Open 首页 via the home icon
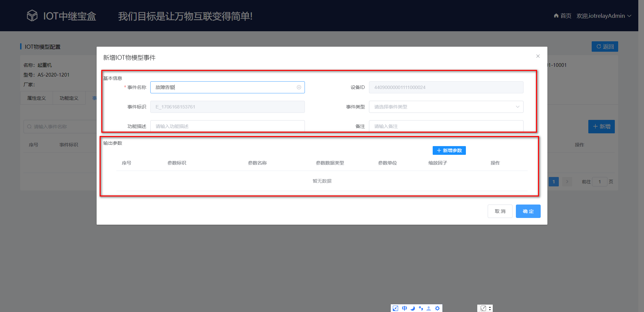 click(x=556, y=15)
